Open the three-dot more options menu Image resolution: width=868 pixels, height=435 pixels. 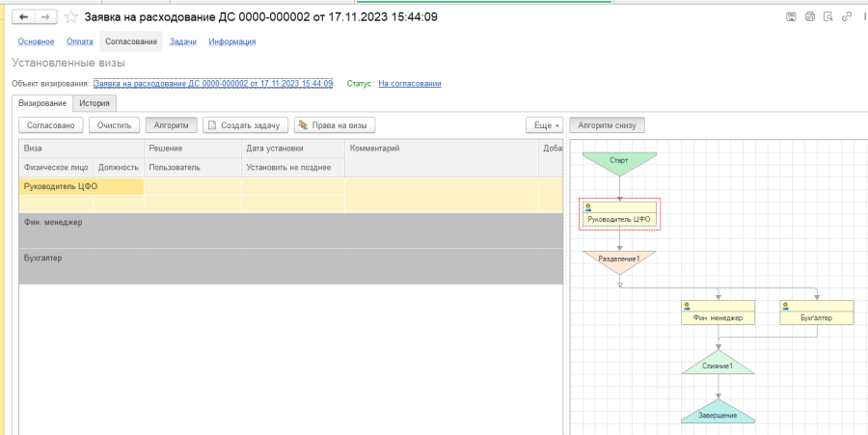[863, 16]
